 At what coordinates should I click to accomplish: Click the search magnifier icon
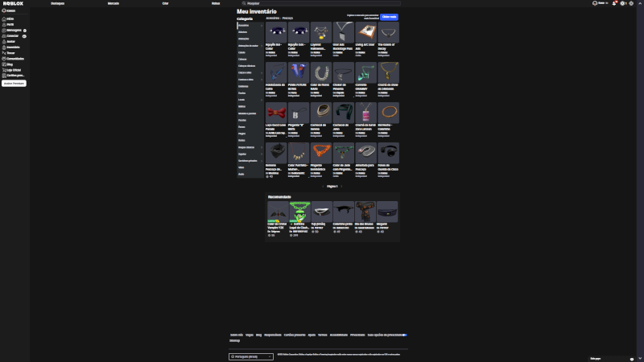tap(244, 3)
